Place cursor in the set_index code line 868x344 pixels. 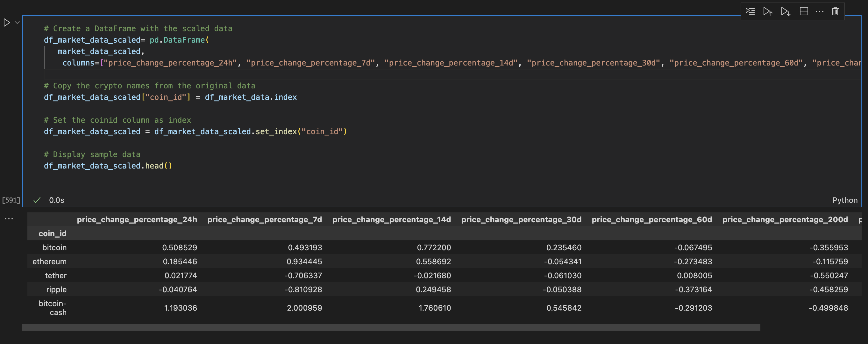click(x=196, y=131)
